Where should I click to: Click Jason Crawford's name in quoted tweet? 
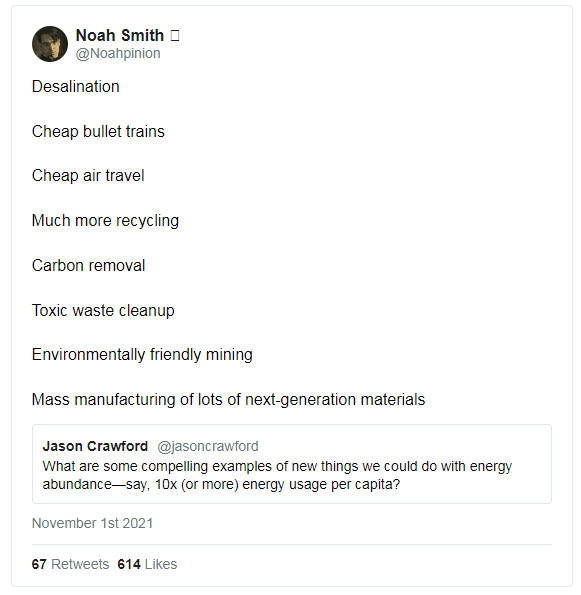click(95, 446)
